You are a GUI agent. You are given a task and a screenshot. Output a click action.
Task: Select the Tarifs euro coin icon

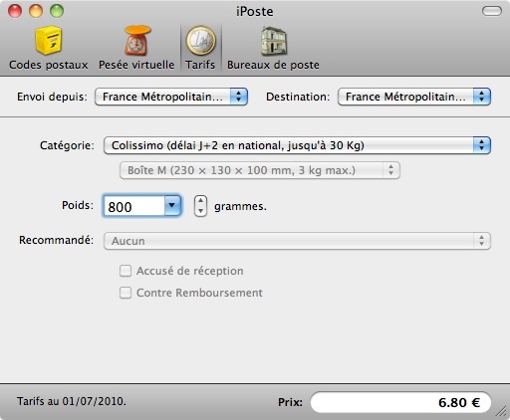point(200,41)
